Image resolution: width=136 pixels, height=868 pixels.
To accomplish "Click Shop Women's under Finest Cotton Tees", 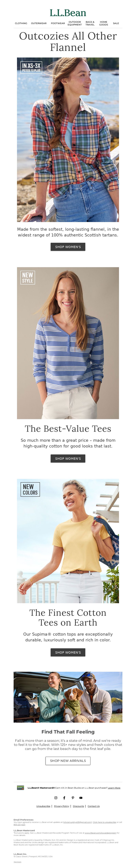I will tap(68, 652).
